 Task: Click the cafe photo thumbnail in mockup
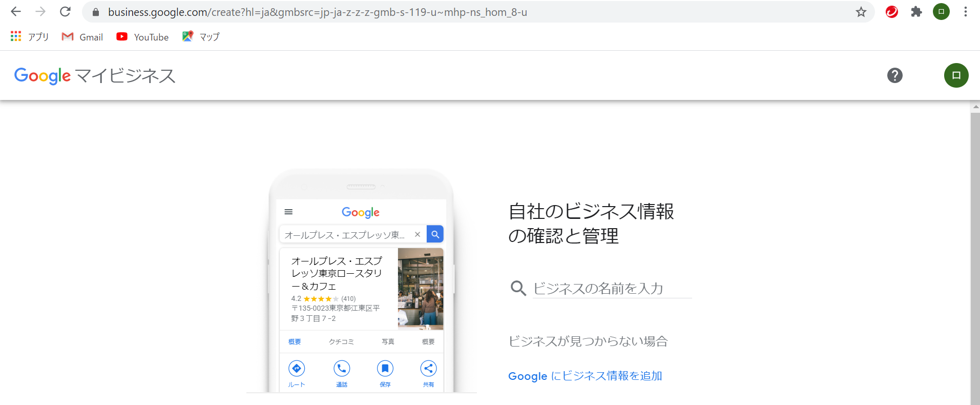click(x=421, y=289)
